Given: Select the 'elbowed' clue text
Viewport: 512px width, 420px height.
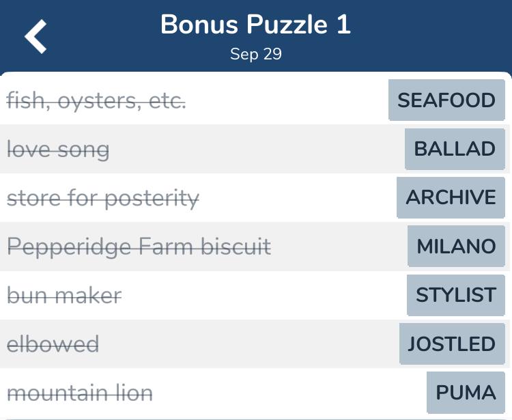Looking at the screenshot, I should pos(53,344).
